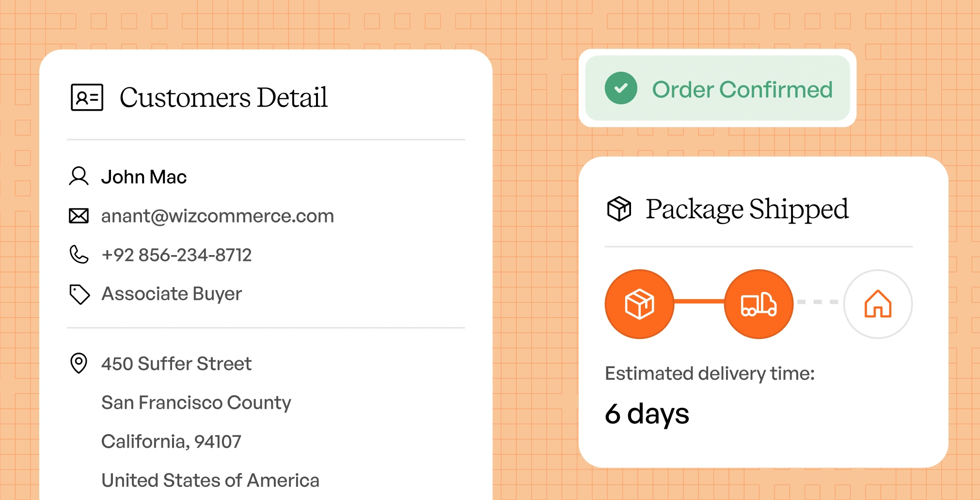Click the tag icon beside Associate Buyer
This screenshot has width=980, height=500.
pos(79,294)
